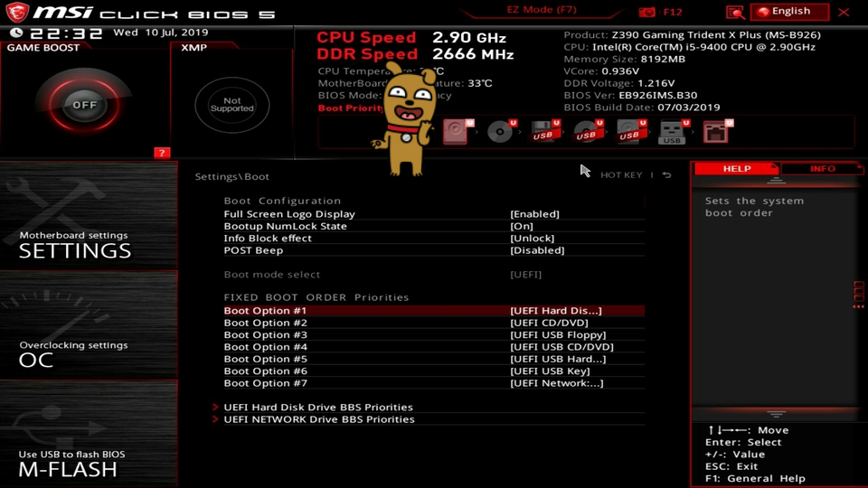Image resolution: width=868 pixels, height=488 pixels.
Task: Select the USB floppy boot priority icon
Action: 544,132
